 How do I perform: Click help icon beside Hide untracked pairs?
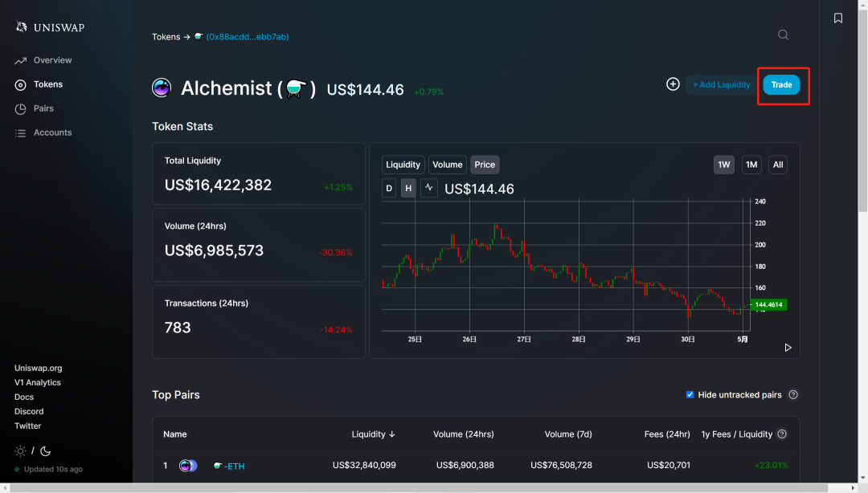[x=793, y=394]
